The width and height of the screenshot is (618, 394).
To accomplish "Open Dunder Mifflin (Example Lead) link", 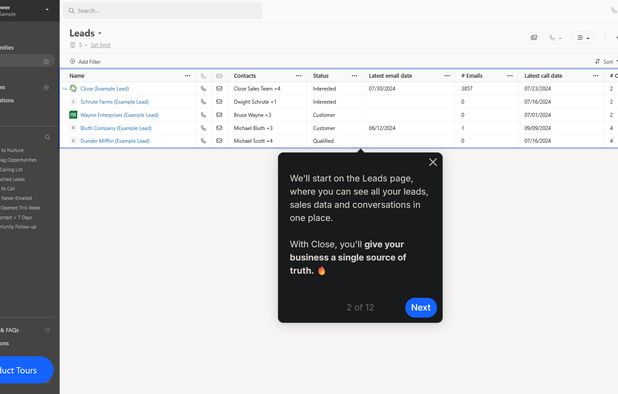I will tap(115, 141).
